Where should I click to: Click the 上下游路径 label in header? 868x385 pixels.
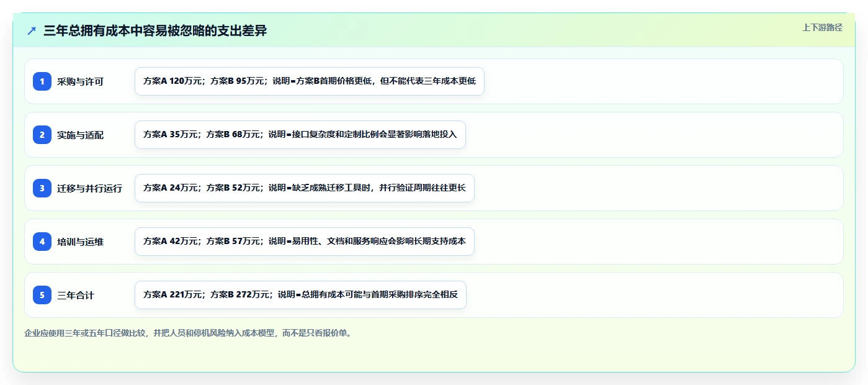click(822, 27)
